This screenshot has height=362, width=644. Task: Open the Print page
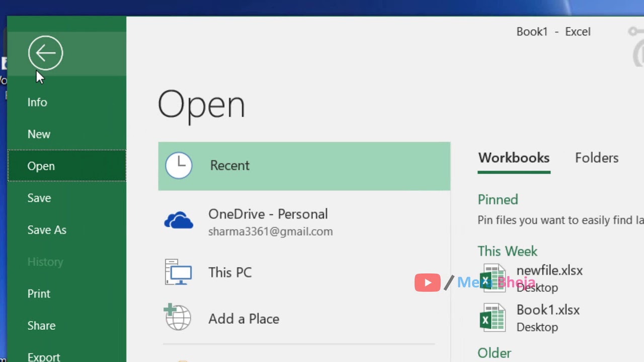(x=39, y=294)
